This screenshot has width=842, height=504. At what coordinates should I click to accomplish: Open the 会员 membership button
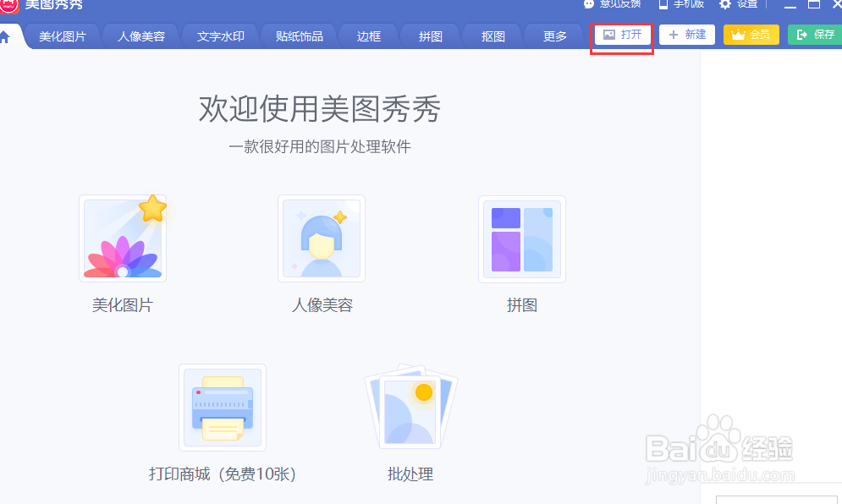(x=751, y=35)
